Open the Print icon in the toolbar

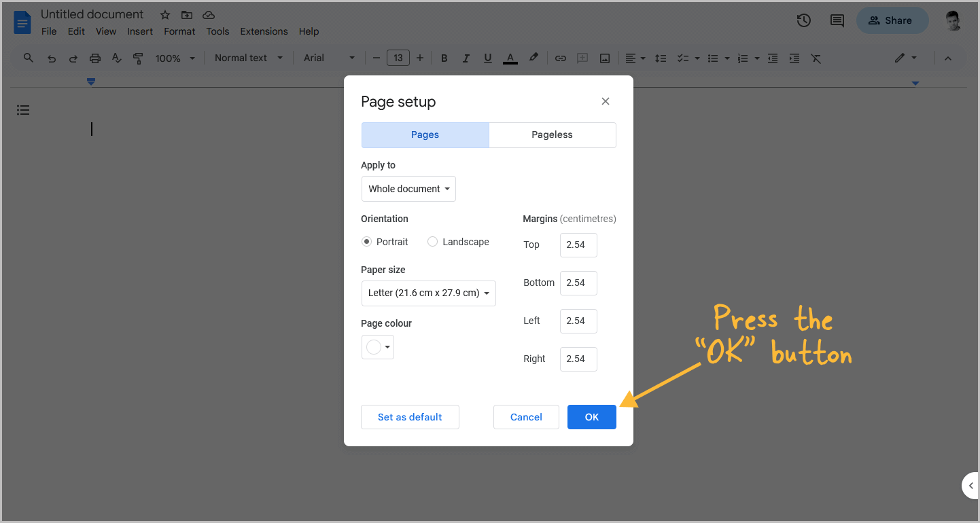click(x=94, y=58)
